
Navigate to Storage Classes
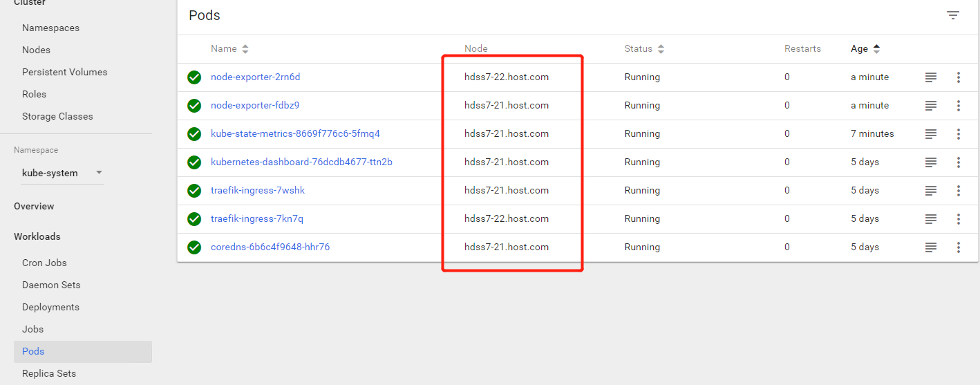tap(57, 116)
